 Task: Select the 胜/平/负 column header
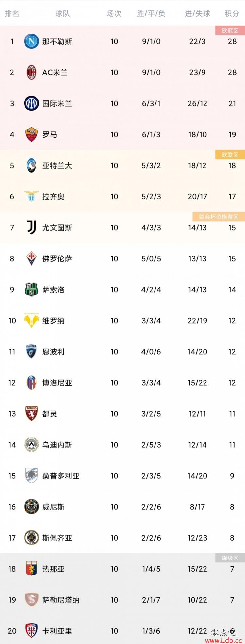pos(151,14)
